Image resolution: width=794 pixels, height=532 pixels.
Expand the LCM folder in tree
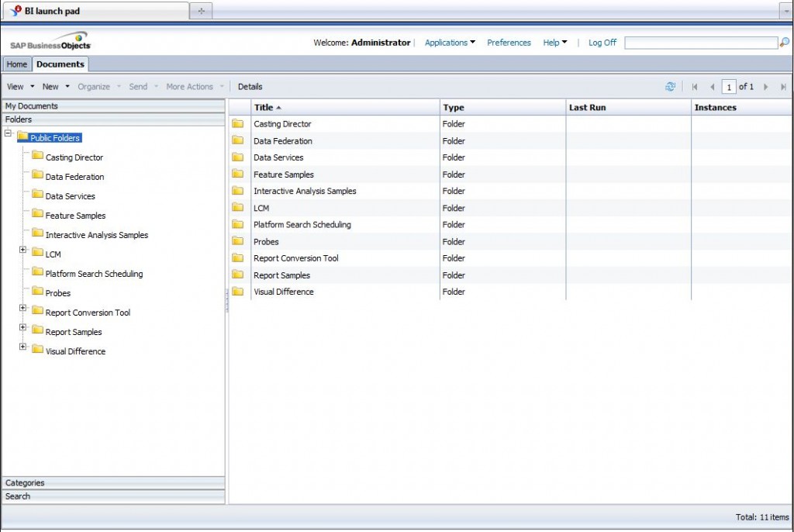coord(22,250)
